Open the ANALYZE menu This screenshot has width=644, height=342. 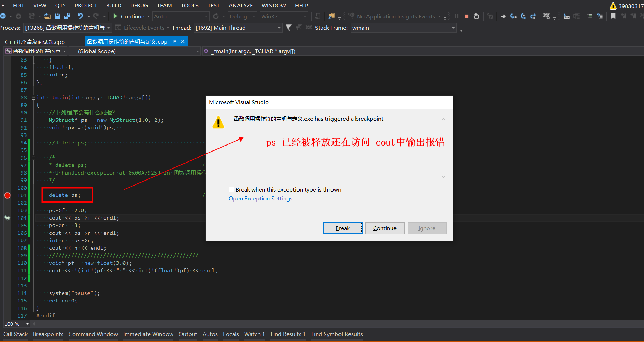point(241,5)
